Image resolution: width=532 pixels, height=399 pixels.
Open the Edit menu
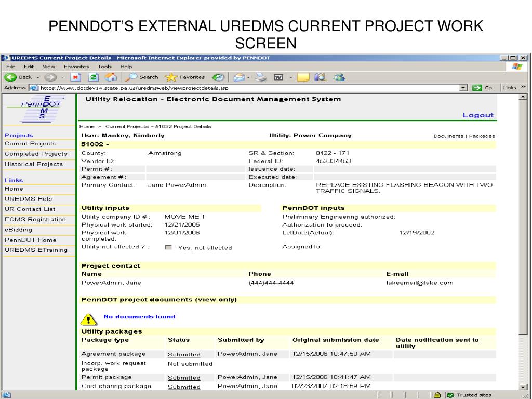(x=29, y=66)
